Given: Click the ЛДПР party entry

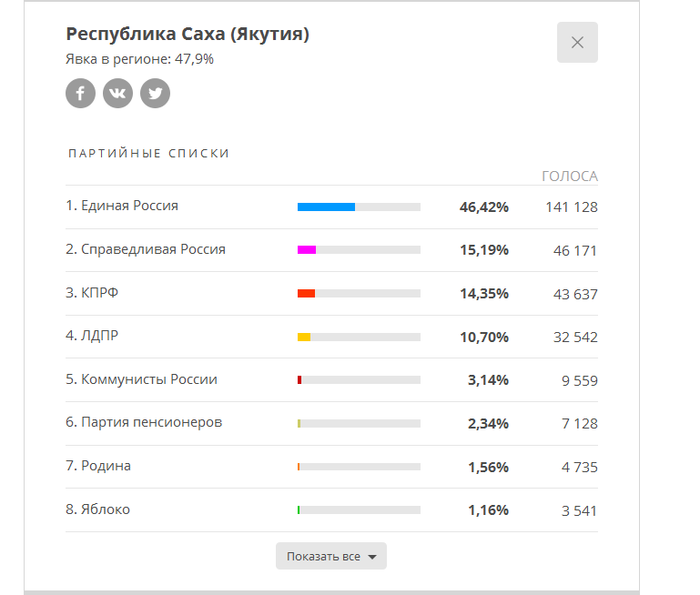Looking at the screenshot, I should coord(92,336).
